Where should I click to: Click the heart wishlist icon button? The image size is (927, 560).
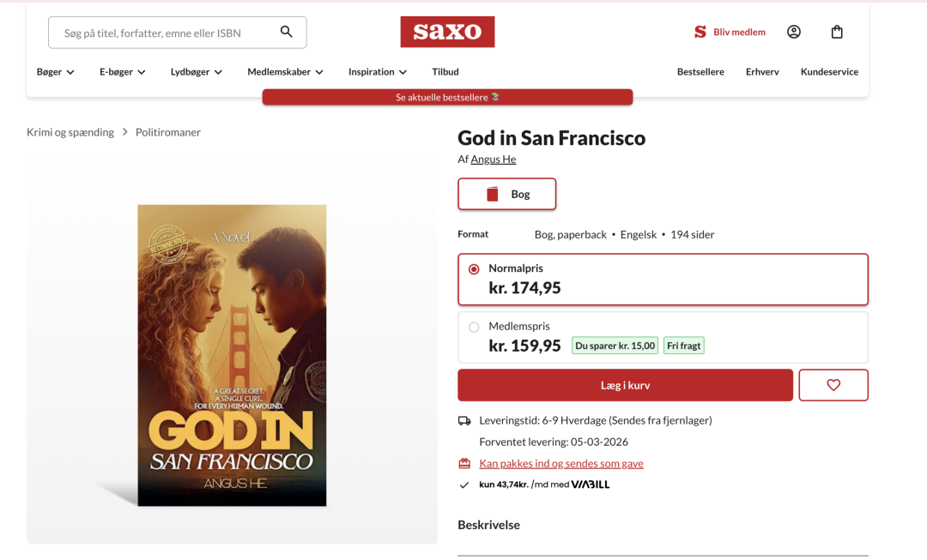pos(833,385)
